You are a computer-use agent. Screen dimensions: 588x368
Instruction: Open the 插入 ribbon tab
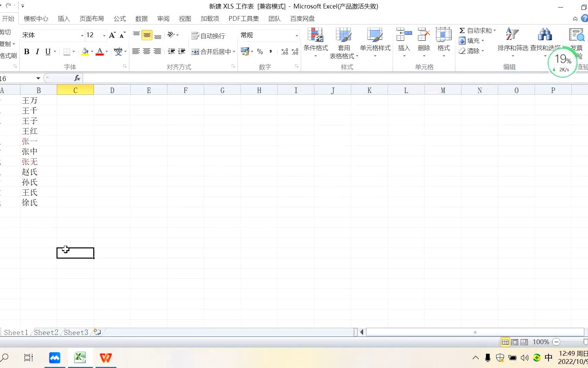coord(64,19)
